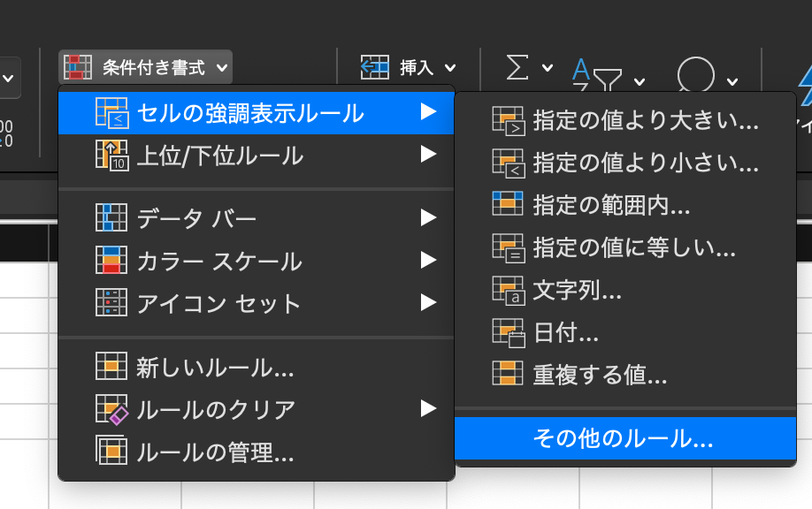The width and height of the screenshot is (812, 509).
Task: Expand セルの強調表示ルール submenu arrow
Action: [428, 111]
